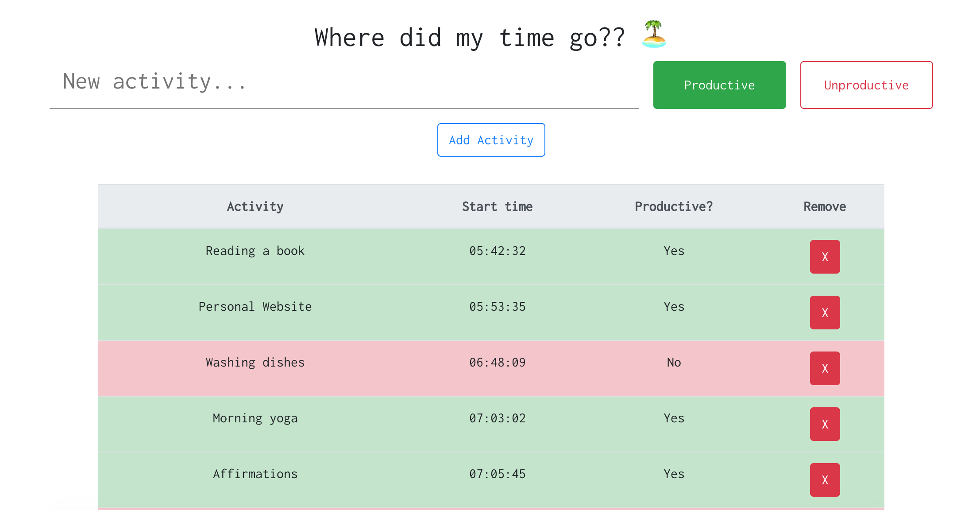Click the Personal Website activity cell
980x510 pixels.
click(255, 307)
